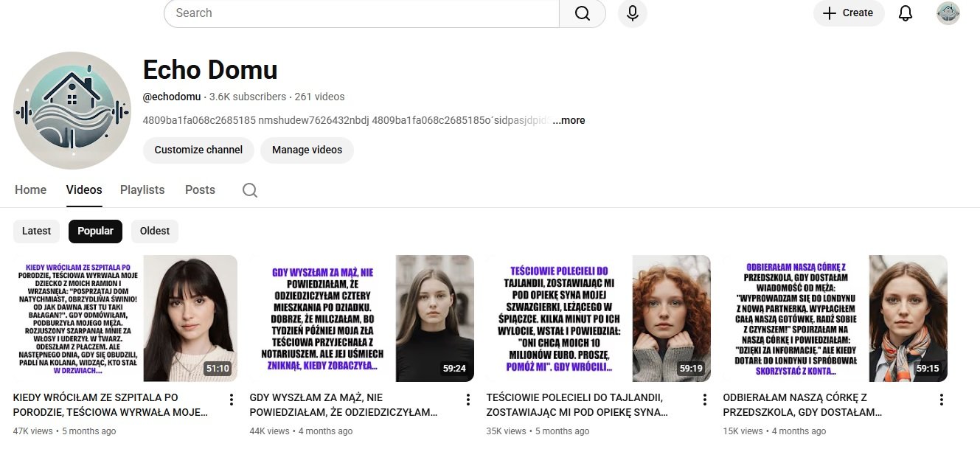Viewport: 980px width, 449px height.
Task: Open thumbnail with 59:19 duration
Action: (x=599, y=319)
